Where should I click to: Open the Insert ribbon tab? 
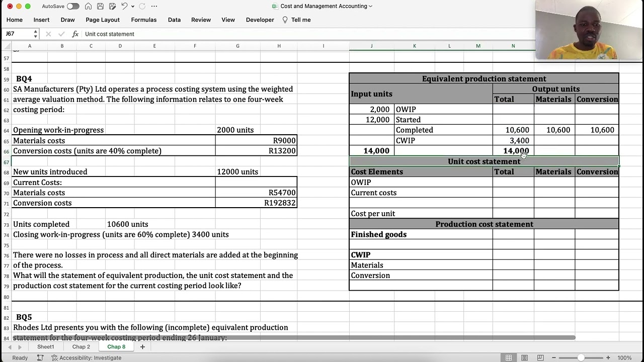[41, 20]
